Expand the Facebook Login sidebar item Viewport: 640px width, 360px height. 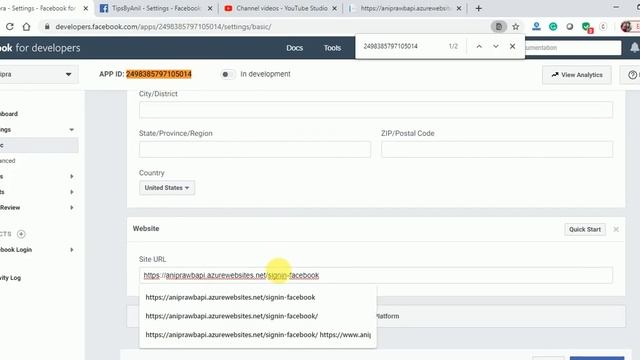coord(71,249)
